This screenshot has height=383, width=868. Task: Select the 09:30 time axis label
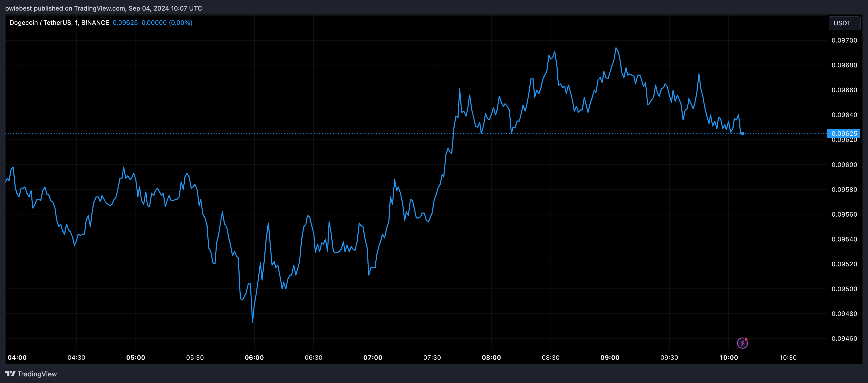point(669,357)
